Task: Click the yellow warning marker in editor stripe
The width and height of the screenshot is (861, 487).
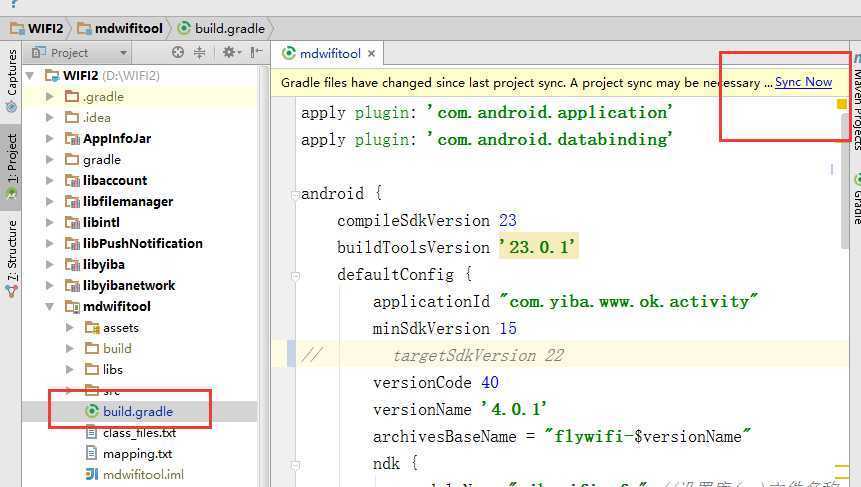Action: point(842,104)
